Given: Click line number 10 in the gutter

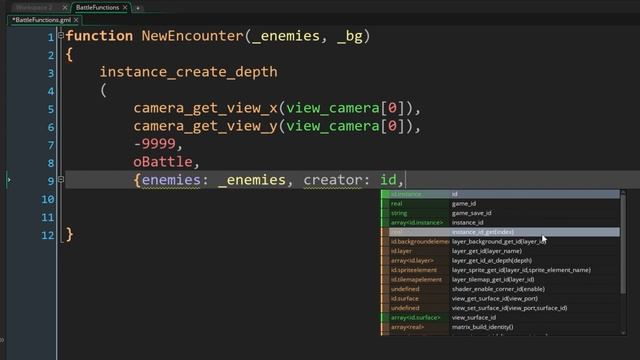Looking at the screenshot, I should pos(48,199).
